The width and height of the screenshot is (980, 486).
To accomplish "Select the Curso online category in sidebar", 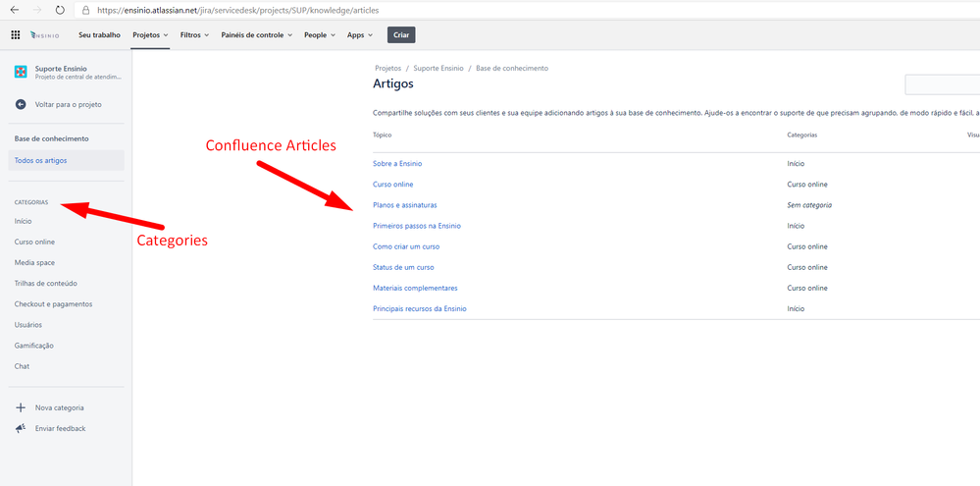I will point(34,242).
